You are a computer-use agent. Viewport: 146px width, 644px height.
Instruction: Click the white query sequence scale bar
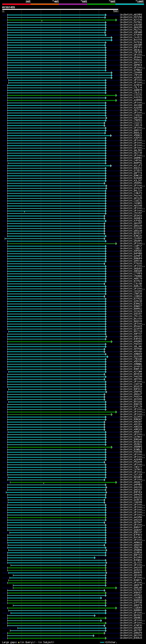[60, 9]
